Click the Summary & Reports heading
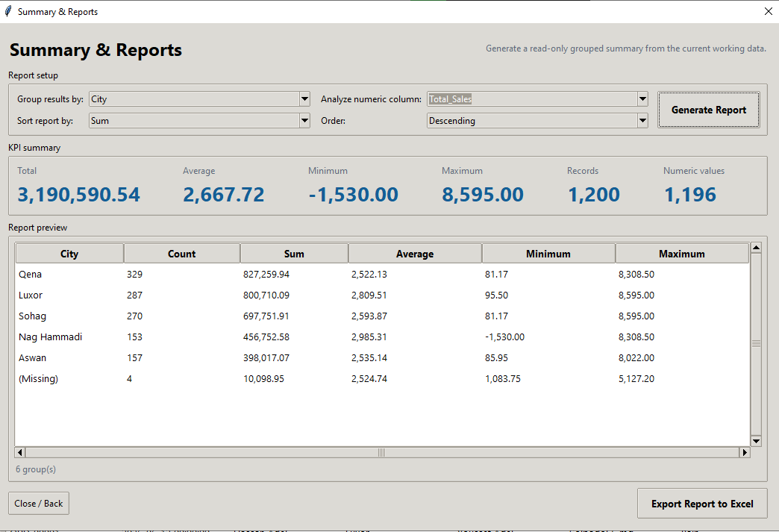Screen dimensions: 779x532 tap(96, 50)
